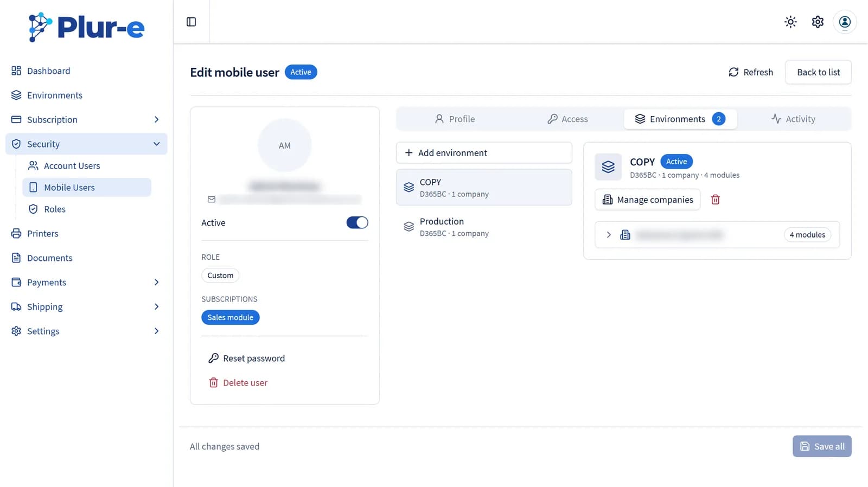Expand the Shipping menu chevron
Viewport: 868px width, 487px height.
point(156,306)
